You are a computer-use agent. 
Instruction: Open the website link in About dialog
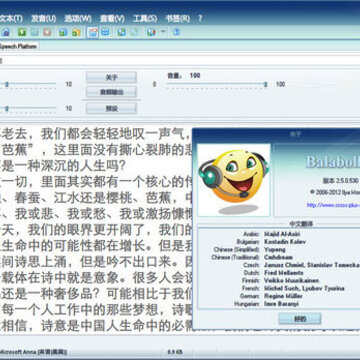(333, 205)
